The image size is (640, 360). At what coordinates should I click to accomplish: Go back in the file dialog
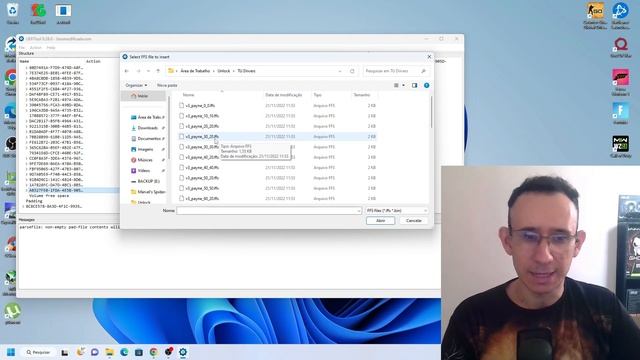127,71
